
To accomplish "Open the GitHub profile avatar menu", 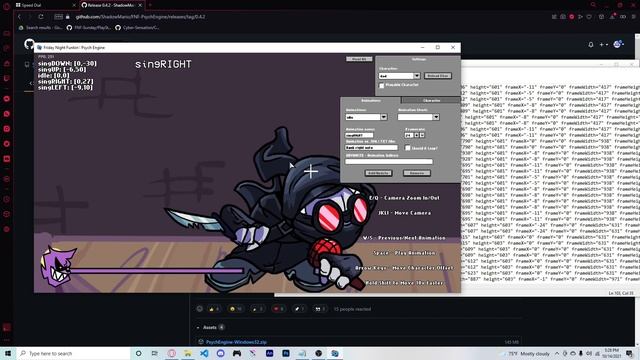I will click(x=618, y=44).
